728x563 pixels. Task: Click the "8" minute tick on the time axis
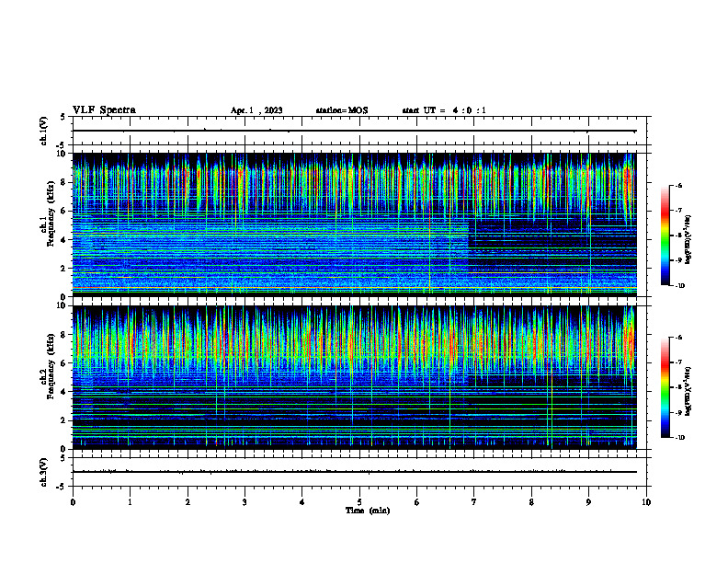(x=531, y=502)
